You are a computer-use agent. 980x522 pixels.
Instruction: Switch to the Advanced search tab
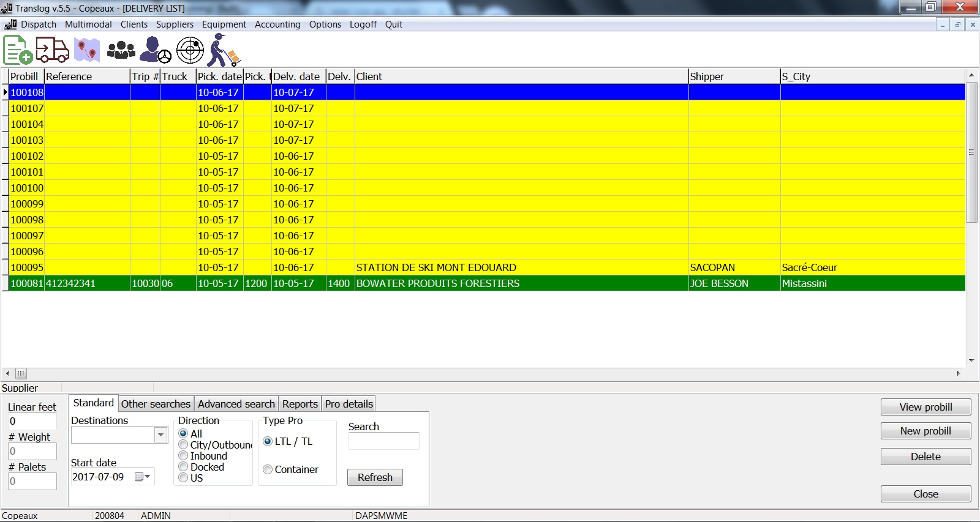236,404
